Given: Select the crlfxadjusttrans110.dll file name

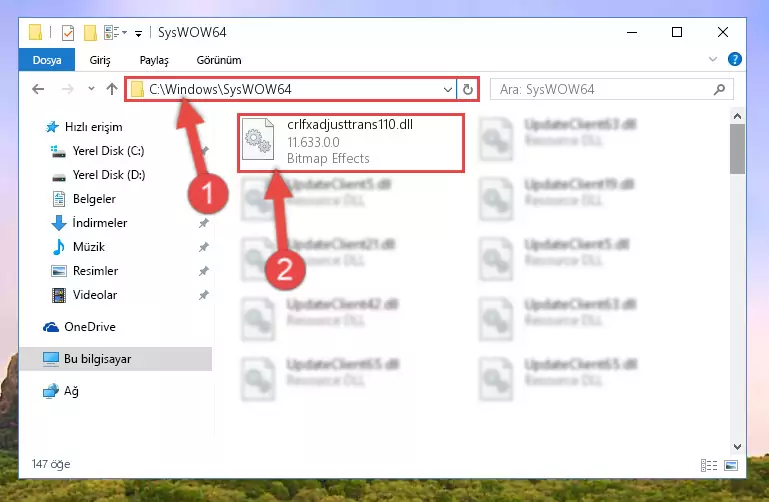Looking at the screenshot, I should 350,125.
